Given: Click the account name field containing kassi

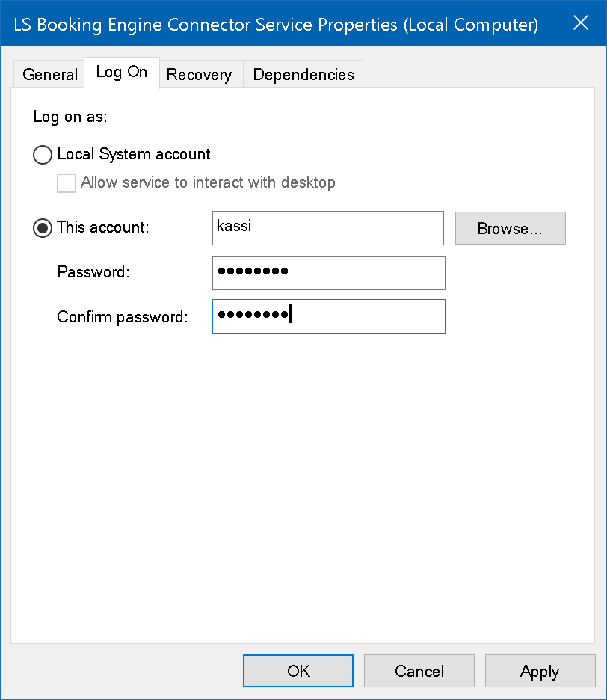Looking at the screenshot, I should 328,228.
